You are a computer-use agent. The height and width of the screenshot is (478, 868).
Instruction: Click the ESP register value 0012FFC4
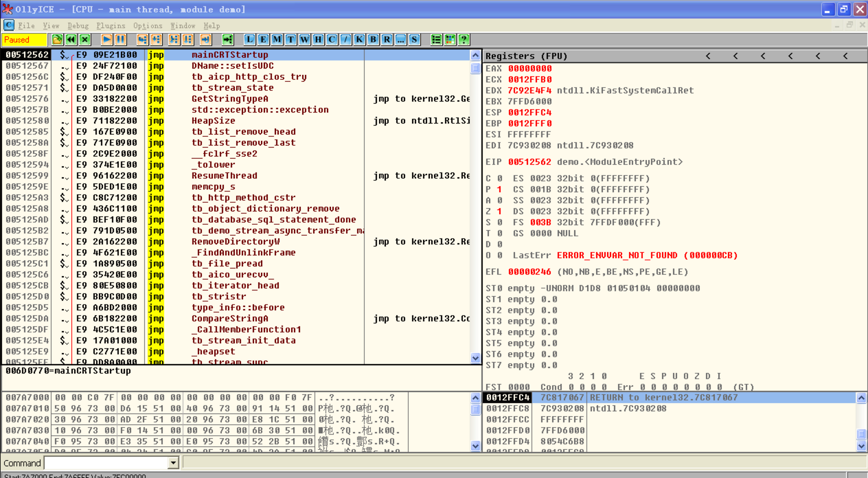(529, 112)
